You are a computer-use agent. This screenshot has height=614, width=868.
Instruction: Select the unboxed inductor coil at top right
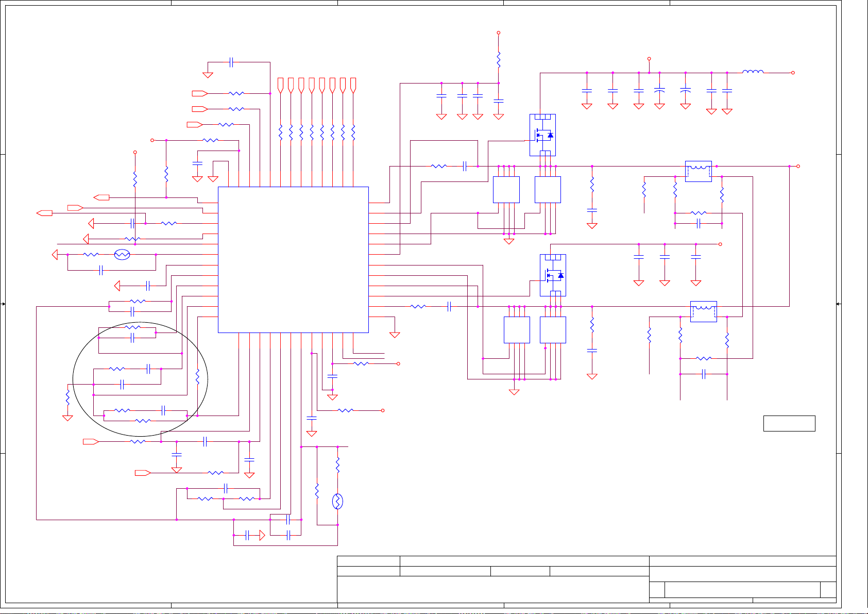pos(753,72)
